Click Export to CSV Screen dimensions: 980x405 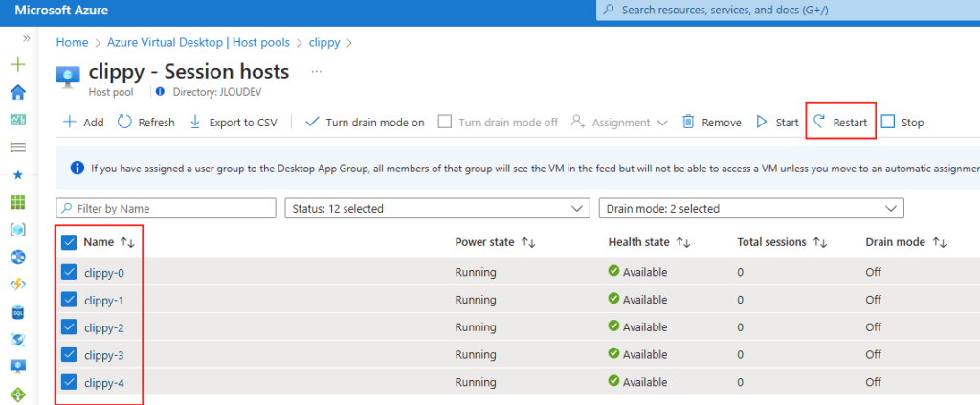point(234,123)
